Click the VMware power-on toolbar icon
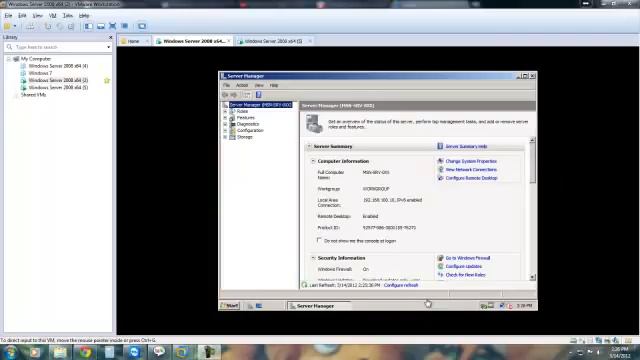The width and height of the screenshot is (640, 360). click(7, 26)
